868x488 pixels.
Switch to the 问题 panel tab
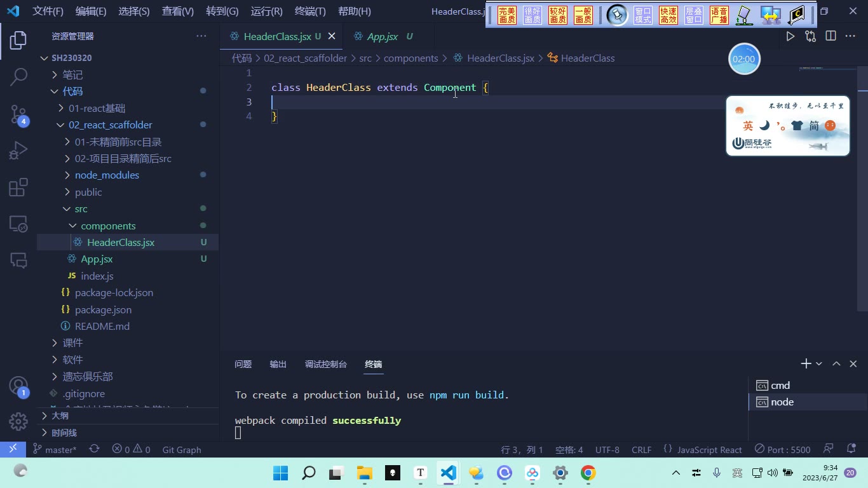[x=243, y=364]
